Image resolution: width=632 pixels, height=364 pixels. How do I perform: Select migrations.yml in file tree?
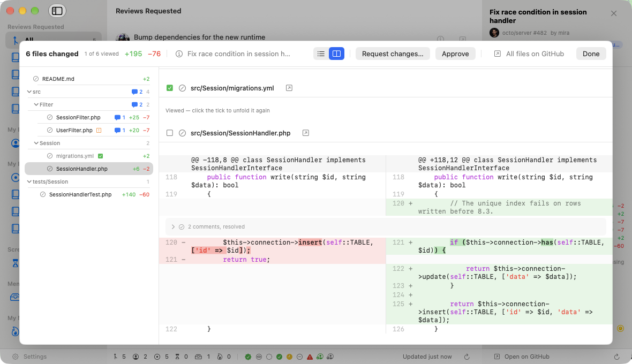click(x=89, y=156)
